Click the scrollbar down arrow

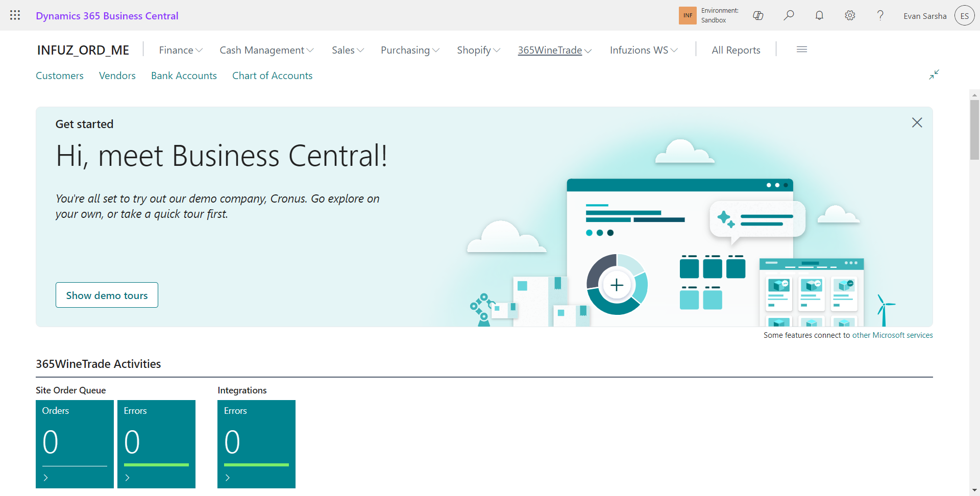[974, 491]
